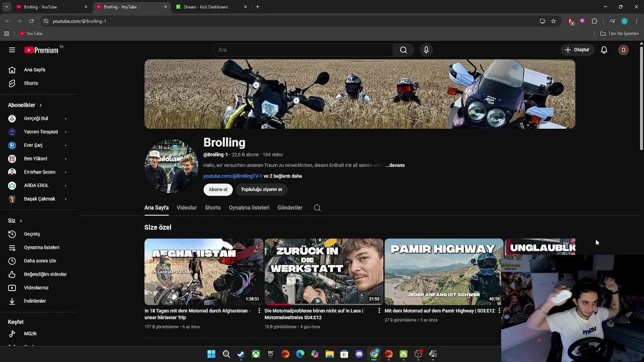
Task: Open the Pamir Highway video thumbnail
Action: 443,271
